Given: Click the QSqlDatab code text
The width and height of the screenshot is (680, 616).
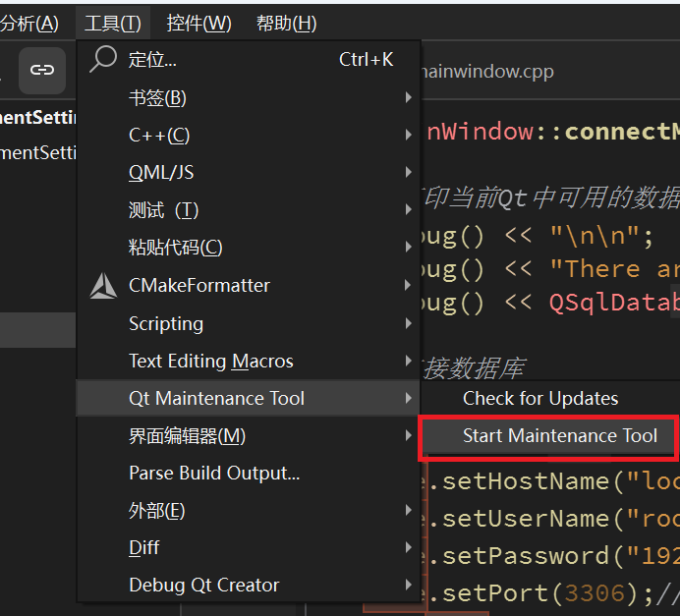Looking at the screenshot, I should tap(614, 303).
